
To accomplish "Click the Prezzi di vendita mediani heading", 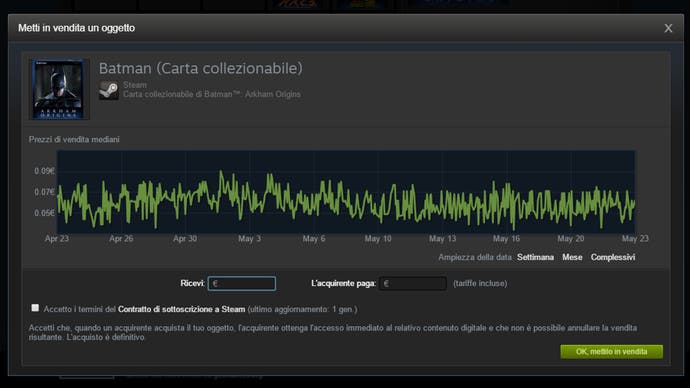I will click(x=74, y=139).
